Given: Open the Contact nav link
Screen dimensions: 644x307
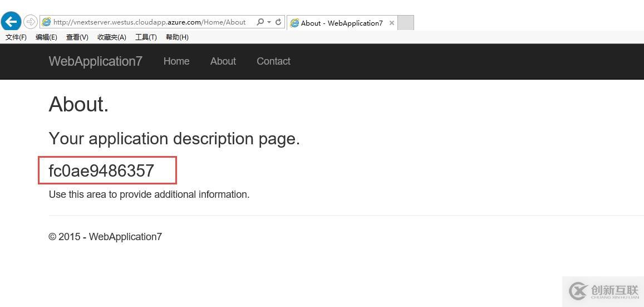Looking at the screenshot, I should [273, 61].
